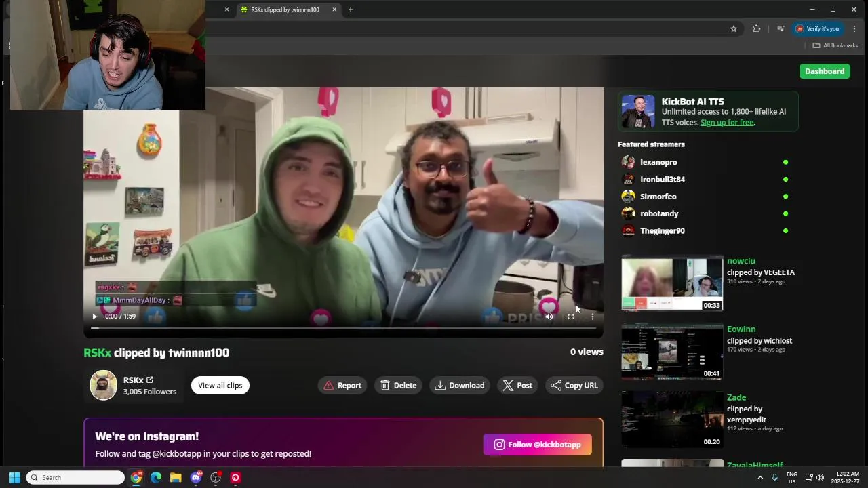This screenshot has height=488, width=868.
Task: Open Chrome's three-dot menu
Action: 854,28
